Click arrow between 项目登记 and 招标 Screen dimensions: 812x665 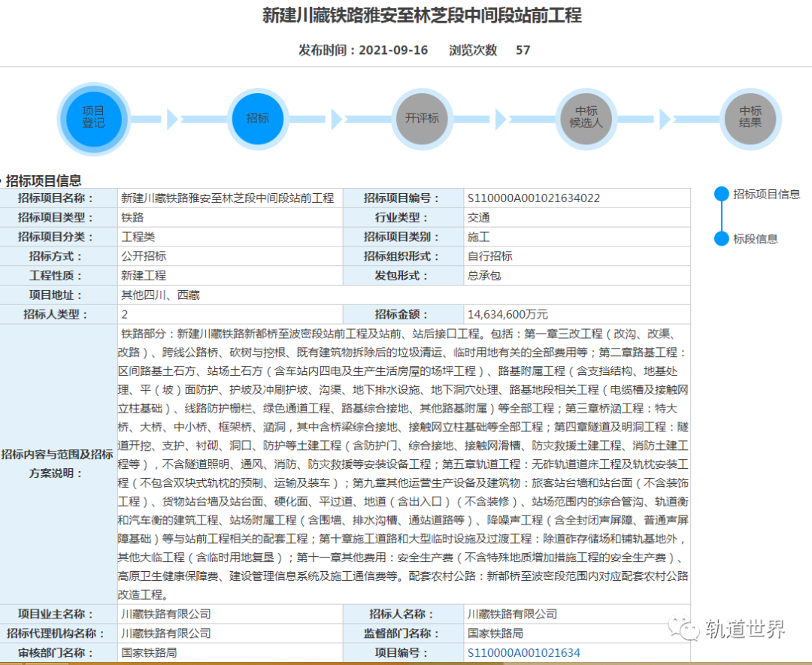pyautogui.click(x=172, y=119)
